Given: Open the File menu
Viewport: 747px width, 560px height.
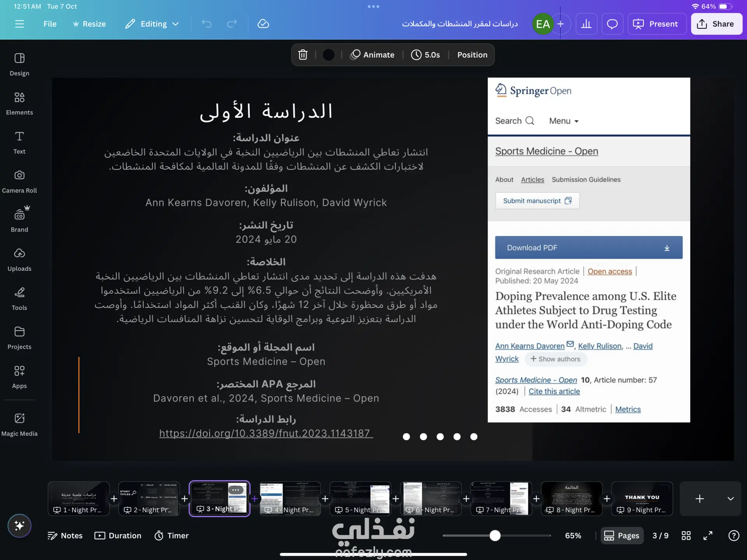Looking at the screenshot, I should [50, 24].
